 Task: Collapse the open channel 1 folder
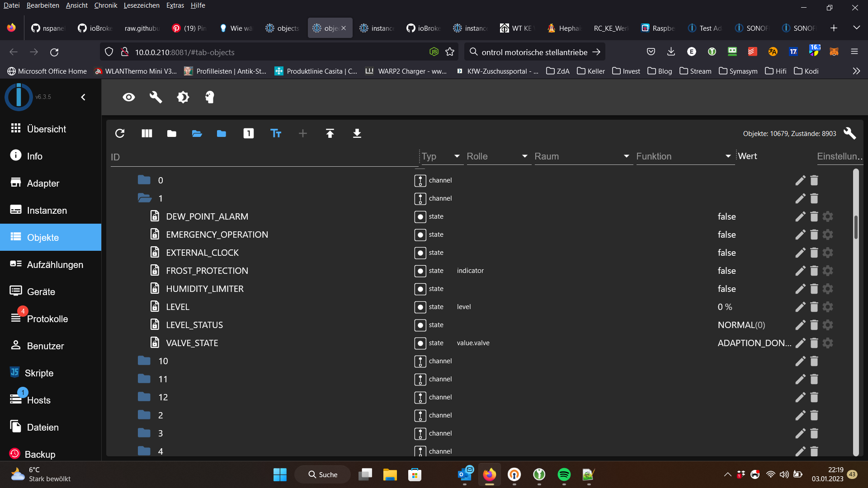(145, 198)
